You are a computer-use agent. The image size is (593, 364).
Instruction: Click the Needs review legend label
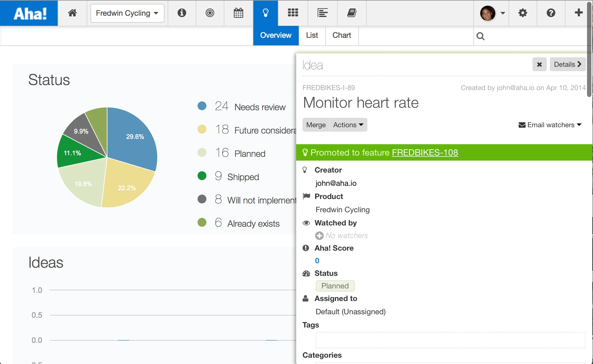point(260,107)
